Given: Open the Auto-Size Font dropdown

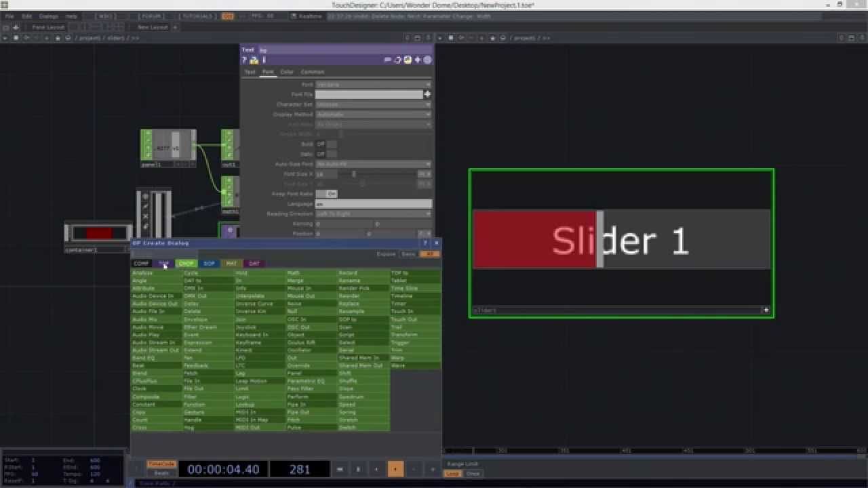Looking at the screenshot, I should (373, 164).
